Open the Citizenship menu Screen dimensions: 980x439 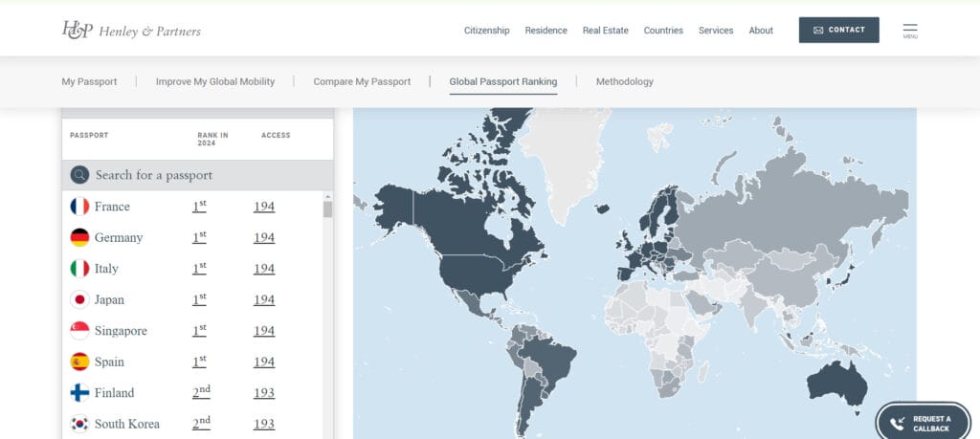point(486,30)
